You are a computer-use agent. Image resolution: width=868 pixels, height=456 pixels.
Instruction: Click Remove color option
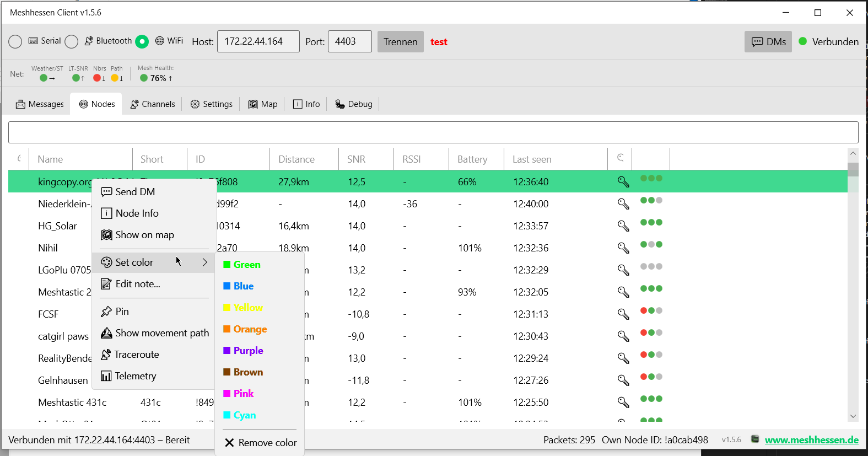tap(260, 443)
